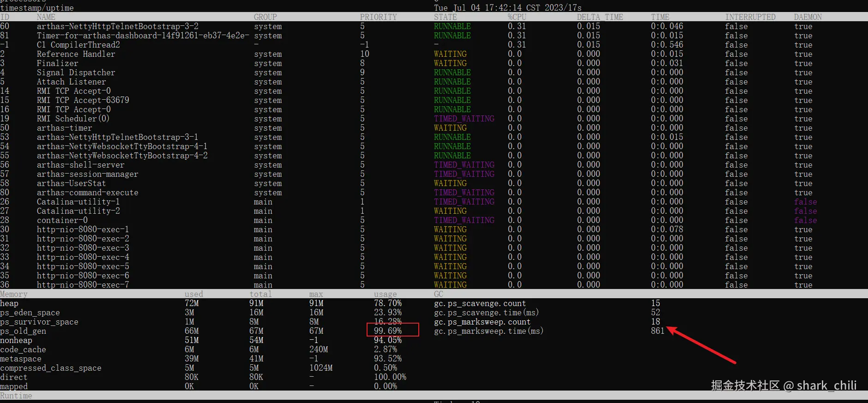
Task: Click ps_eden_space memory label
Action: click(30, 313)
